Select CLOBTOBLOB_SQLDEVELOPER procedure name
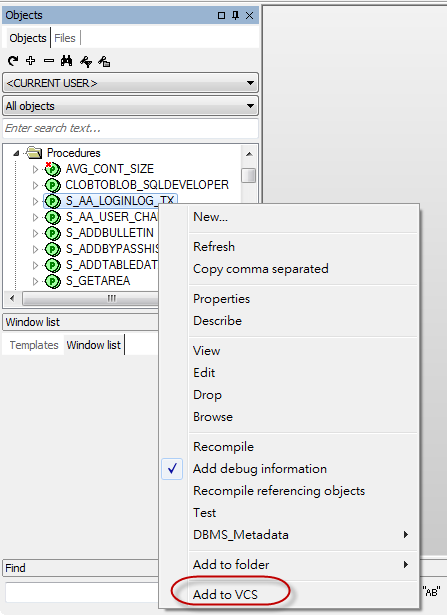 (x=147, y=185)
